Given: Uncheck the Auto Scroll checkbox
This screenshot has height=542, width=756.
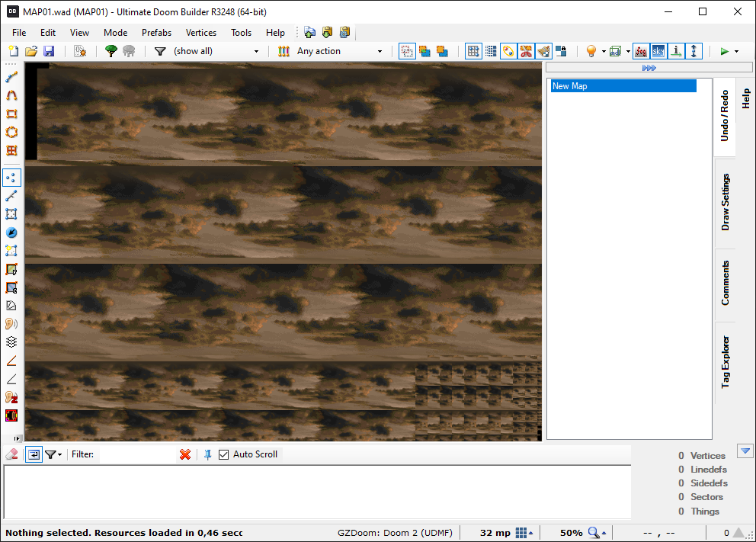Looking at the screenshot, I should 223,454.
